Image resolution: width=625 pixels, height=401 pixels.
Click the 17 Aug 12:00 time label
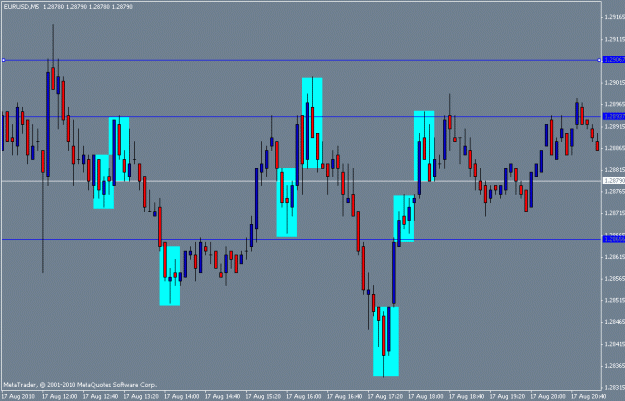59,397
